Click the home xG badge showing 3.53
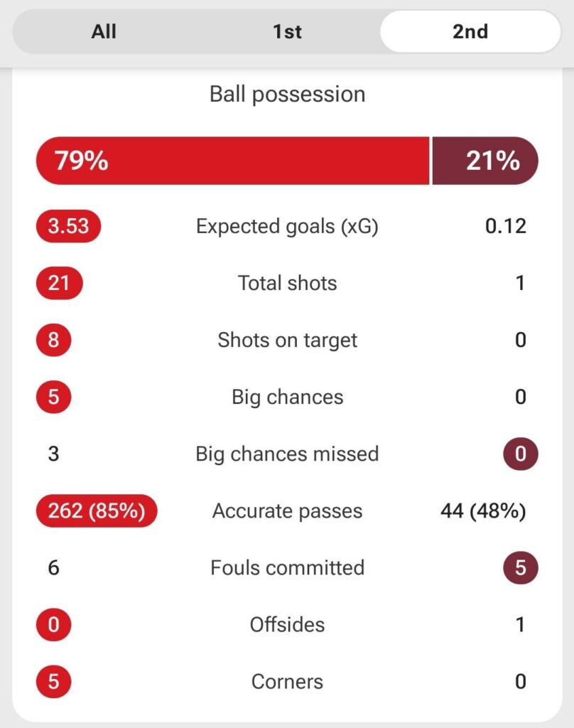Screen dimensions: 574x728 (67, 226)
